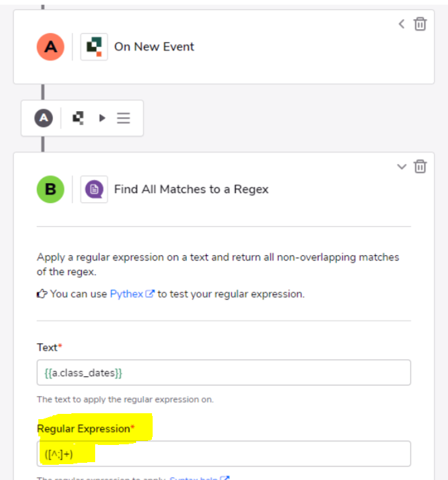Click the gray A output badge
Viewport: 448px width, 480px height.
tap(44, 118)
